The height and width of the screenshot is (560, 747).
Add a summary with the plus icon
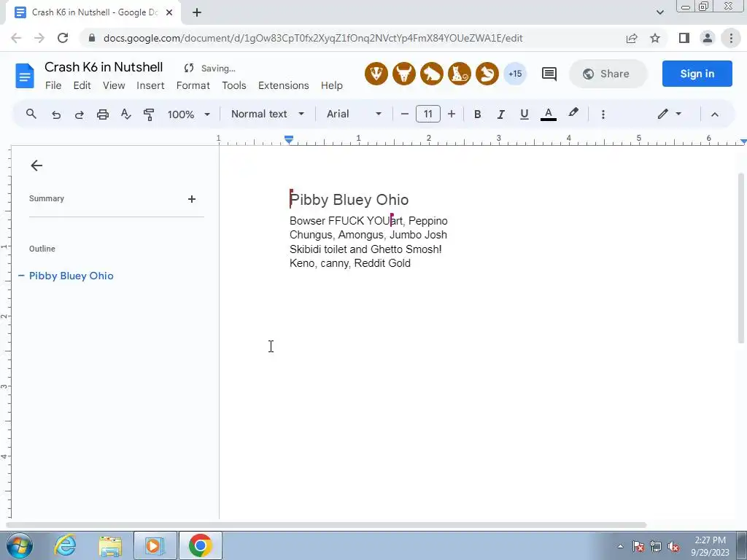point(192,199)
